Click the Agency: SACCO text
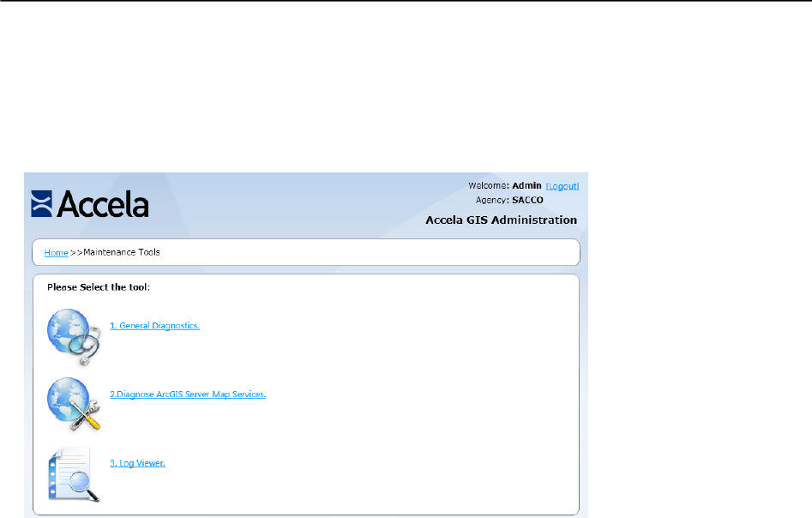Screen dimensions: 812x518 pyautogui.click(x=509, y=201)
